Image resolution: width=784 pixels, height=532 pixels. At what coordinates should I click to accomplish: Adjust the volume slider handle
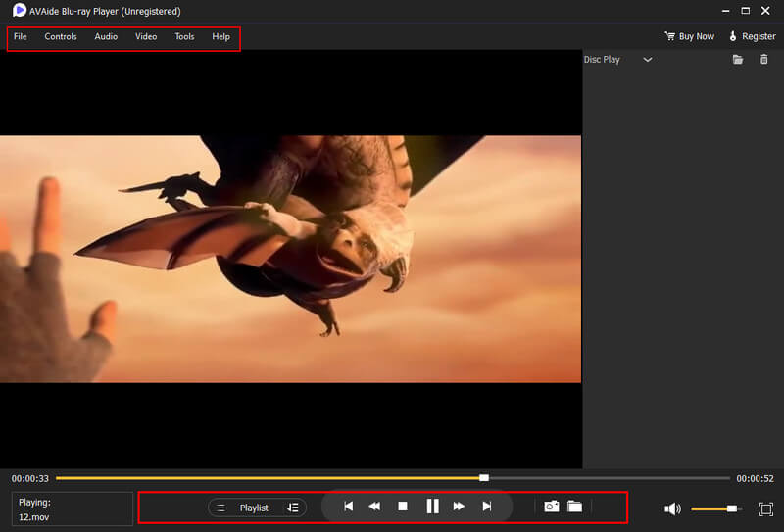coord(731,508)
